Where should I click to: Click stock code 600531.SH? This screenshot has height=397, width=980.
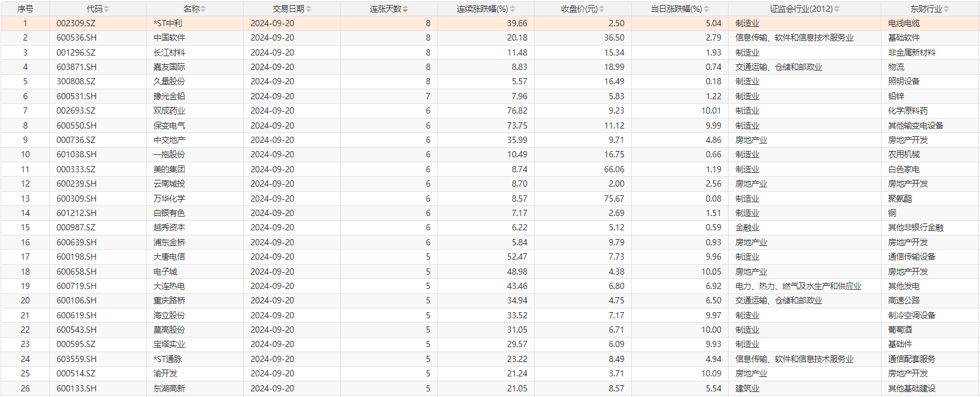[x=76, y=96]
